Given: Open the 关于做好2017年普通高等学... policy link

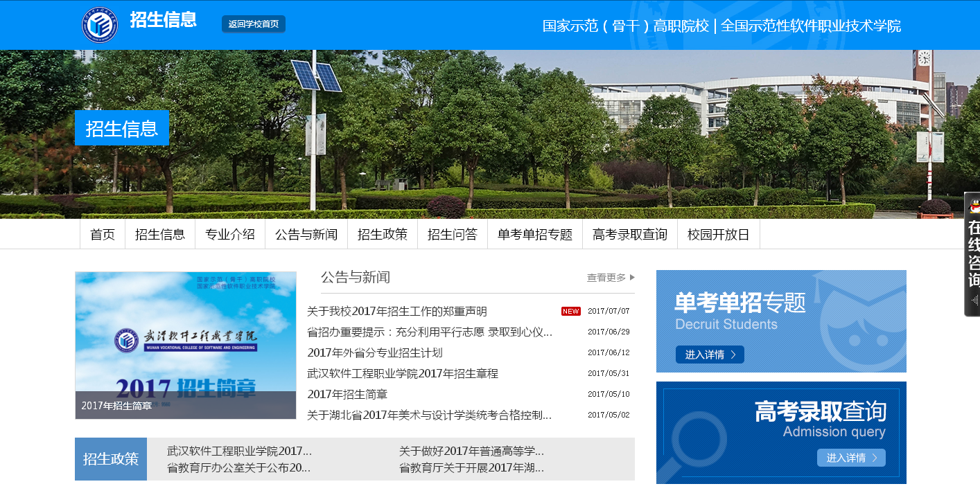Looking at the screenshot, I should (471, 451).
